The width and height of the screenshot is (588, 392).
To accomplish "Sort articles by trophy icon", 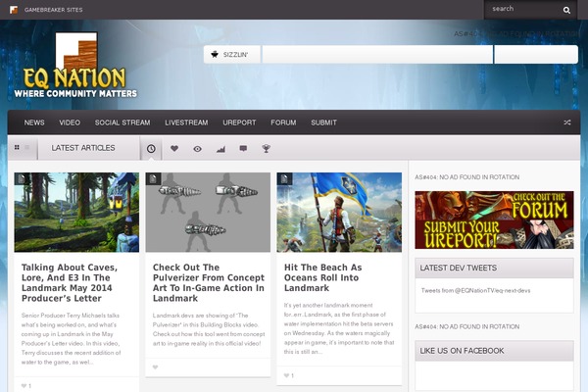I will pos(266,149).
